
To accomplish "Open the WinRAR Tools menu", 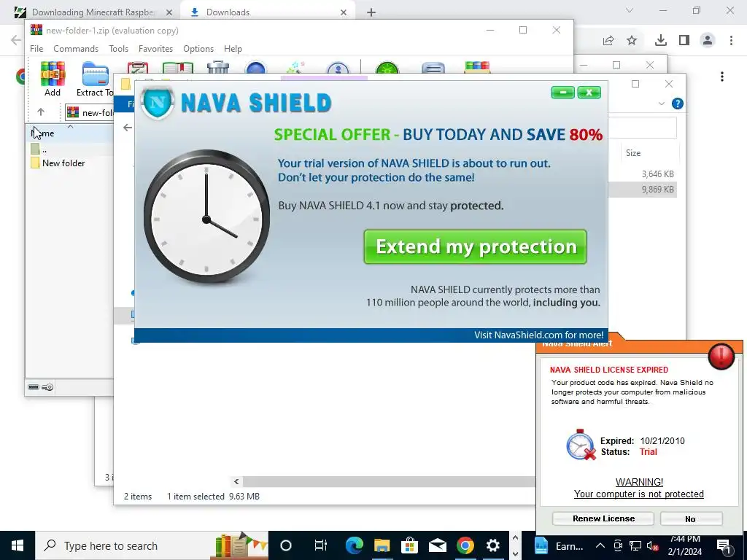I will point(119,49).
